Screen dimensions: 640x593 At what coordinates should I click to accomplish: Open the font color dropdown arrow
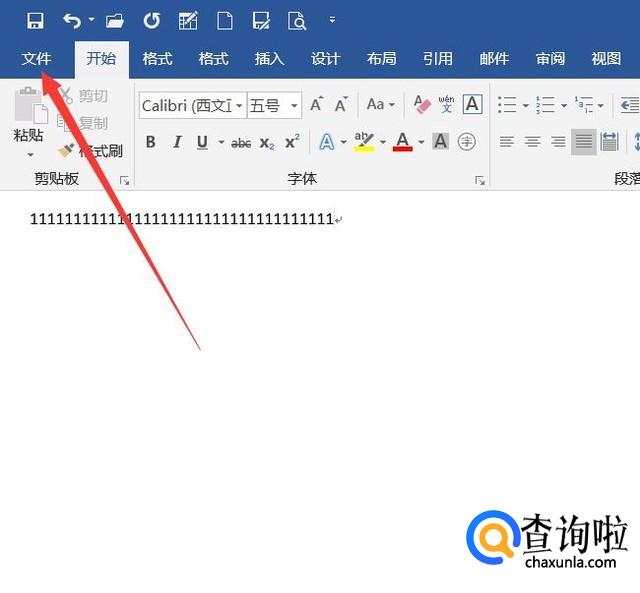coord(421,142)
